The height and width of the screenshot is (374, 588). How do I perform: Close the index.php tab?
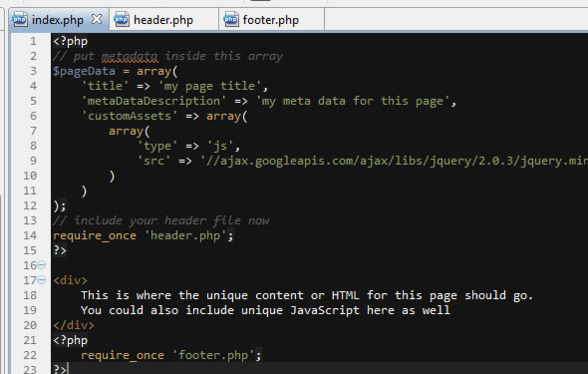pos(97,19)
